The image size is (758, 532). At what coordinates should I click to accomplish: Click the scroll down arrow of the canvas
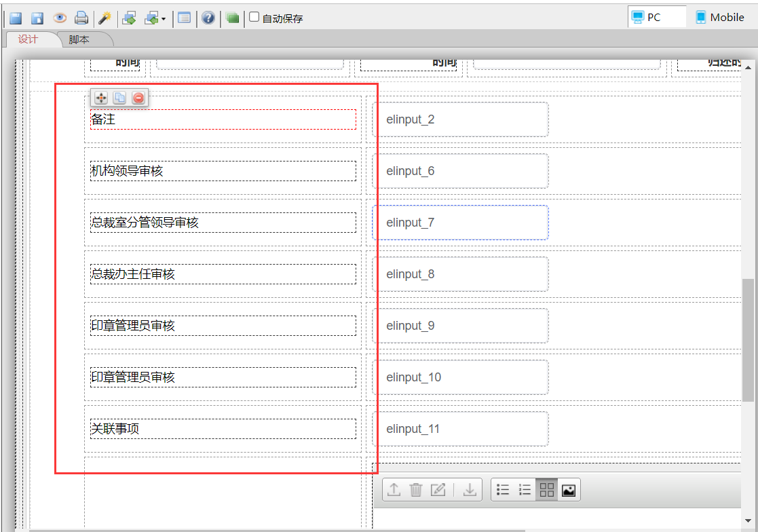(748, 521)
